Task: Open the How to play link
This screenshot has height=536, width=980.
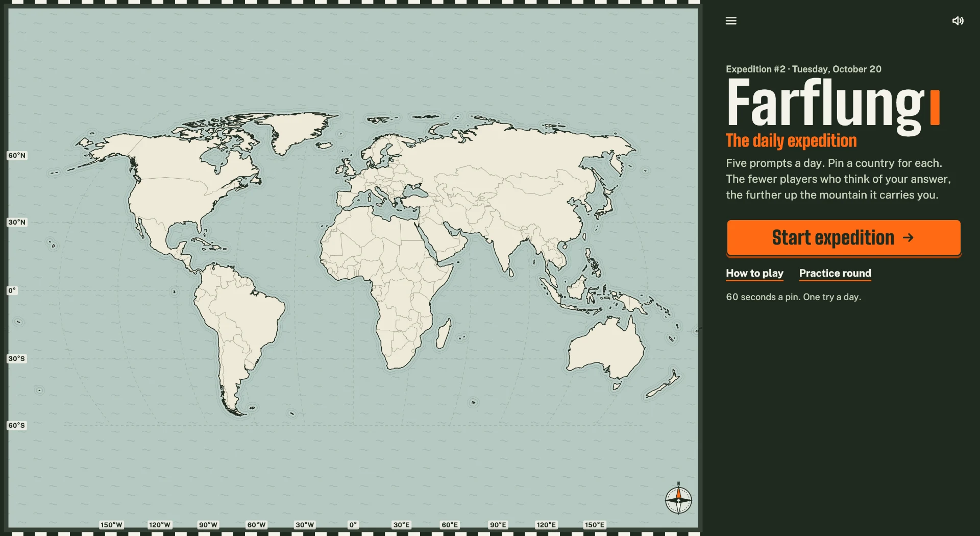Action: click(754, 273)
